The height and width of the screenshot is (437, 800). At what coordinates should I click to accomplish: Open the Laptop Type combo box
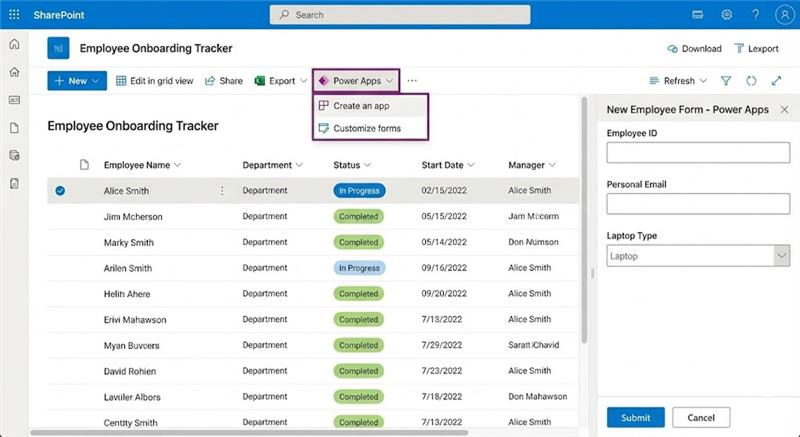tap(698, 256)
